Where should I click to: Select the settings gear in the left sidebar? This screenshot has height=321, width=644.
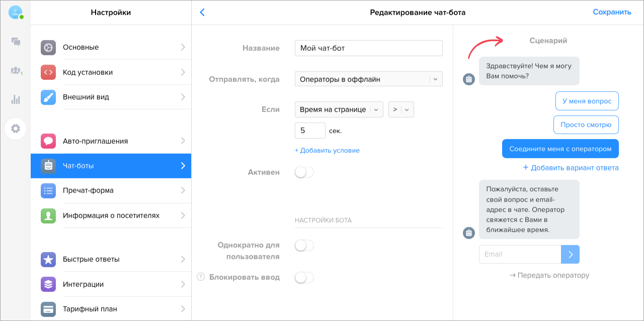point(16,129)
